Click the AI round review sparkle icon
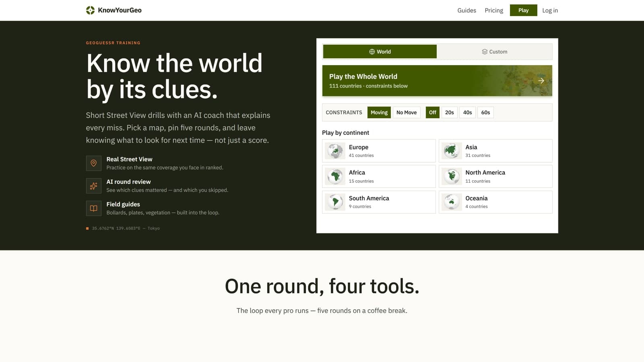 coord(93,186)
